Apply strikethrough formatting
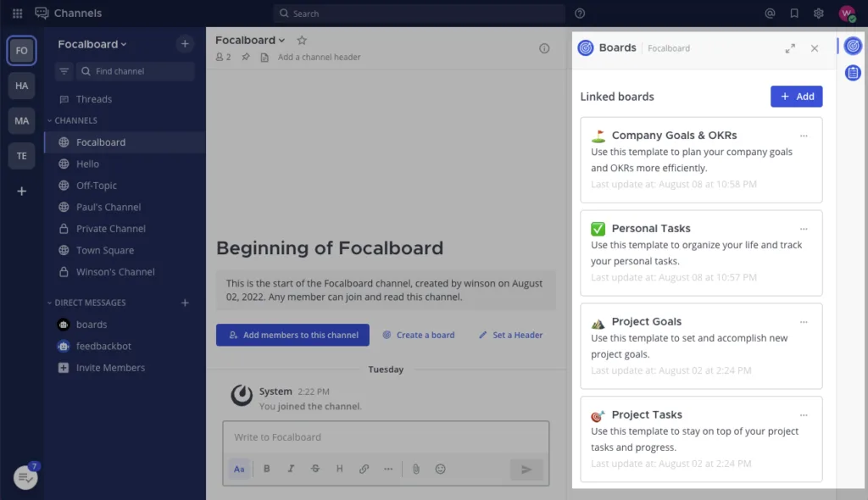 click(x=315, y=469)
